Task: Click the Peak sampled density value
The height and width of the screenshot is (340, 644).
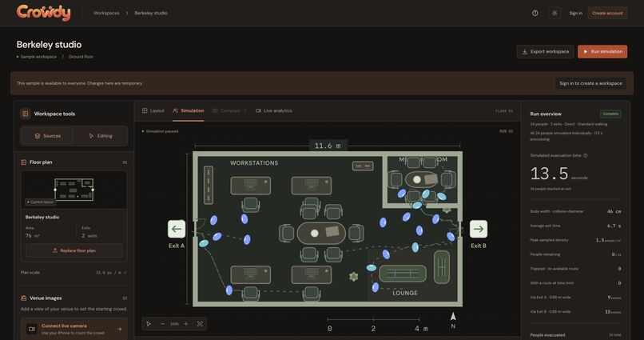Action: tap(608, 240)
